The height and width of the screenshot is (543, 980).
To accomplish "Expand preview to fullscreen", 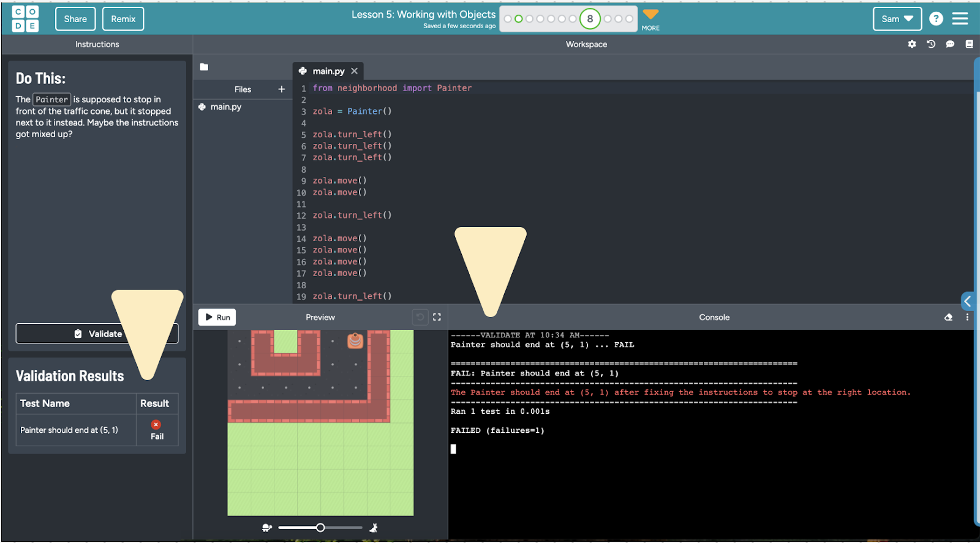I will click(x=437, y=317).
